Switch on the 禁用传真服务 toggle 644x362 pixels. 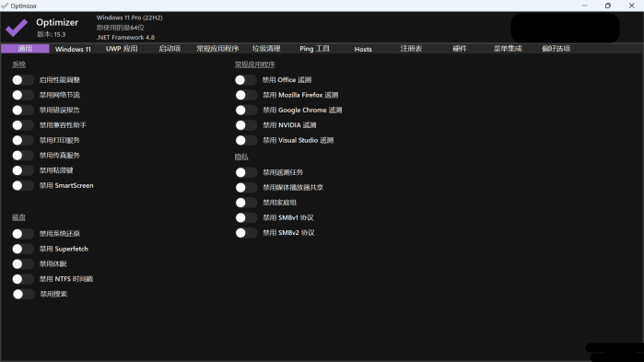pos(23,156)
